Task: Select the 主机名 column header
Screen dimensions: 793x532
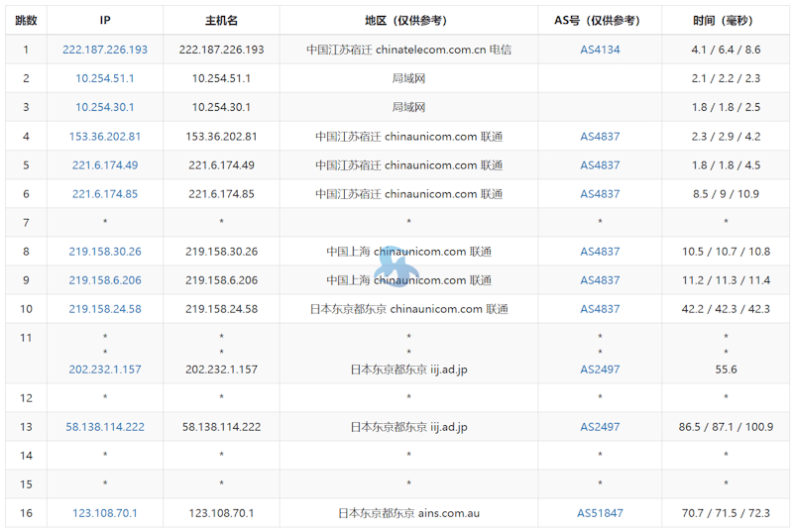Action: coord(221,20)
